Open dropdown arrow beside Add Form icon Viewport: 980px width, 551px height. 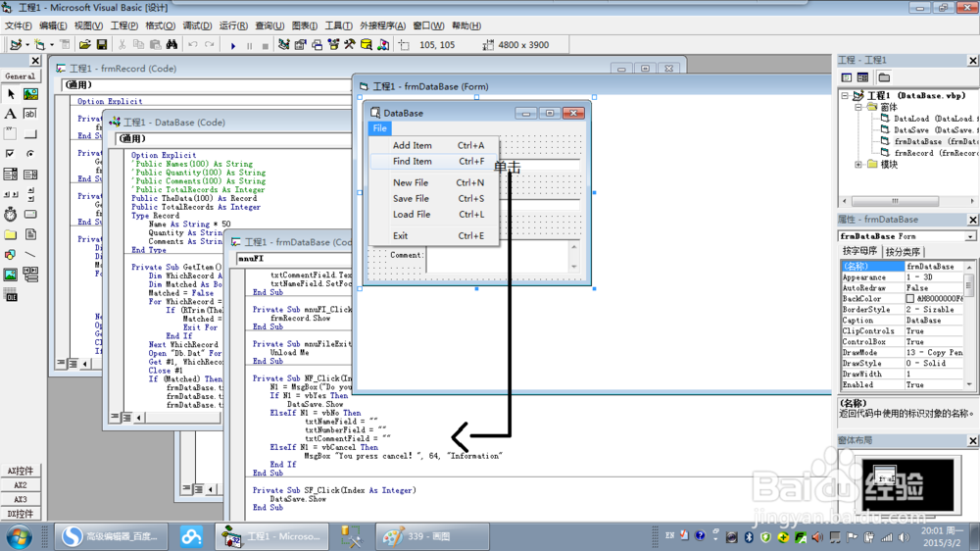point(52,44)
